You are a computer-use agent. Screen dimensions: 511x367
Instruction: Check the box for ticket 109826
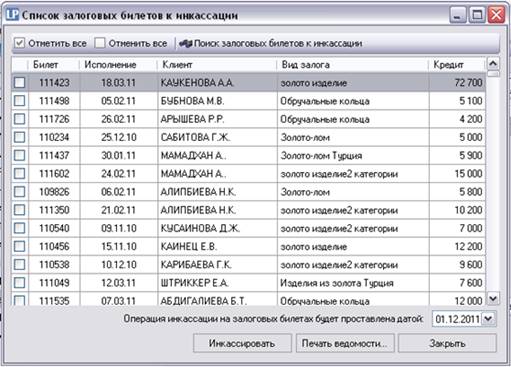pyautogui.click(x=20, y=192)
